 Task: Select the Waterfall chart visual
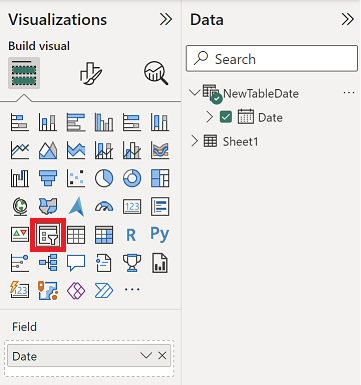pos(20,178)
